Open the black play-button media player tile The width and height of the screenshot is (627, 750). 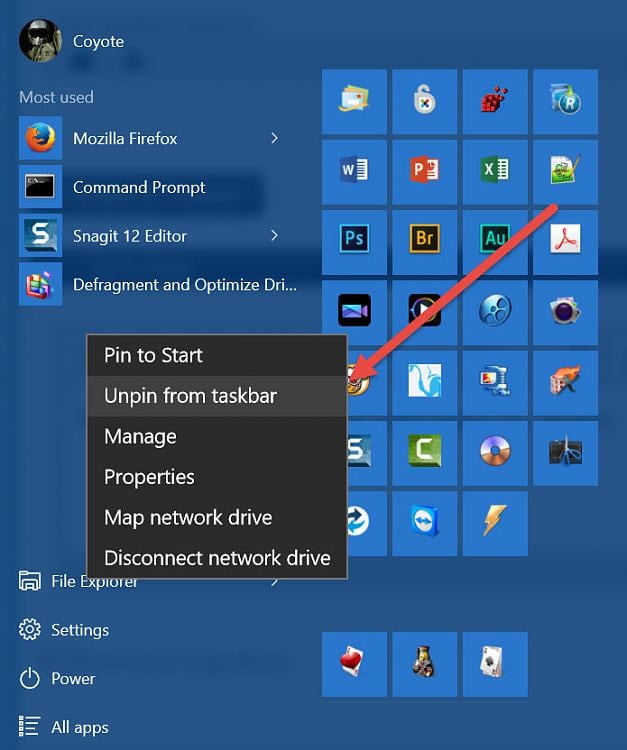pyautogui.click(x=424, y=312)
